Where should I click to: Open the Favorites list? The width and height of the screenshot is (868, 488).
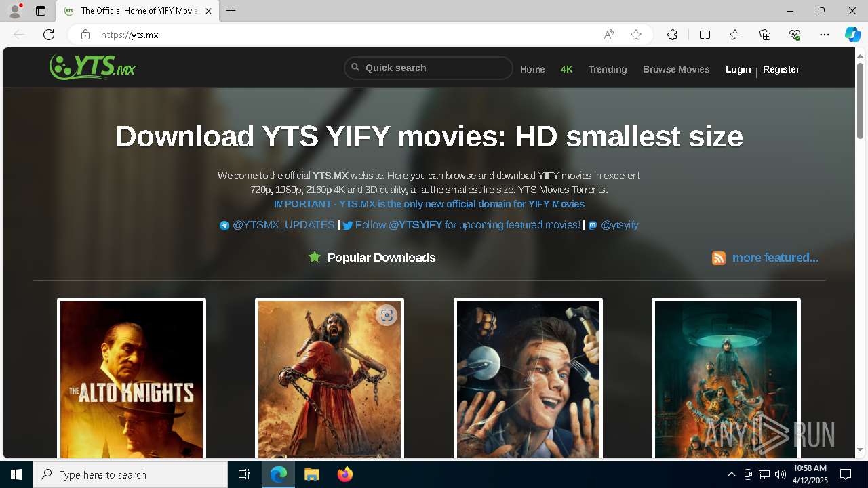735,35
